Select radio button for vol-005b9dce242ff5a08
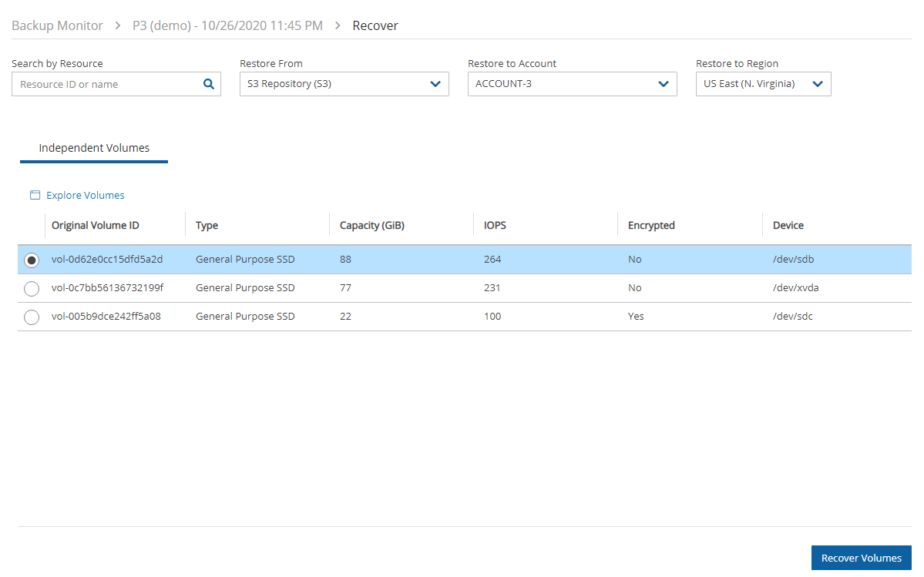Viewport: 924px width, 577px height. tap(32, 317)
